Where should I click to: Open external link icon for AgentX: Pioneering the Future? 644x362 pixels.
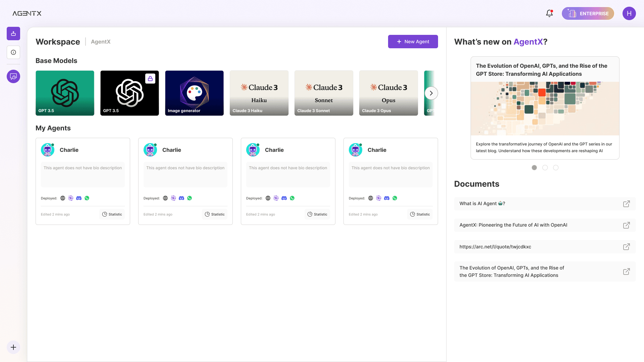[626, 225]
